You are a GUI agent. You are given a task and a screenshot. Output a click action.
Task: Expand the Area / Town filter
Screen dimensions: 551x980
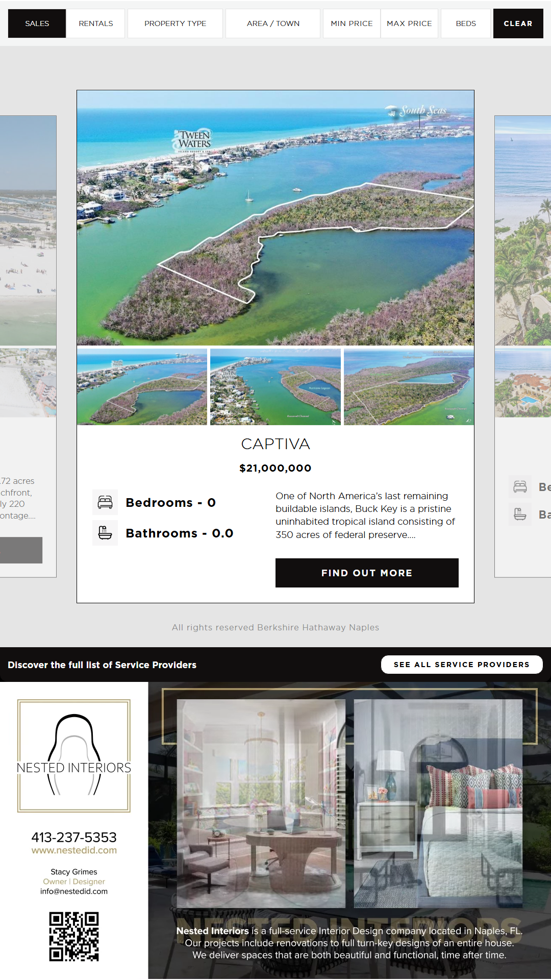[273, 23]
